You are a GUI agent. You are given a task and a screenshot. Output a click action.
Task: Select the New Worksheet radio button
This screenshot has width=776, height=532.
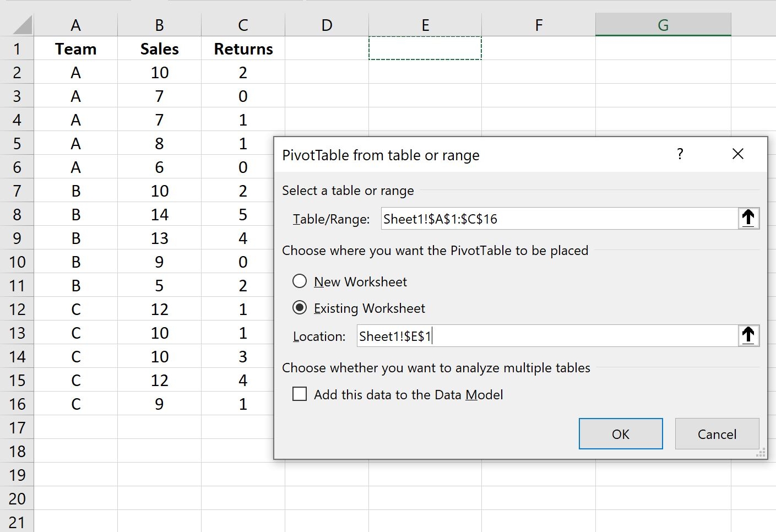coord(300,281)
